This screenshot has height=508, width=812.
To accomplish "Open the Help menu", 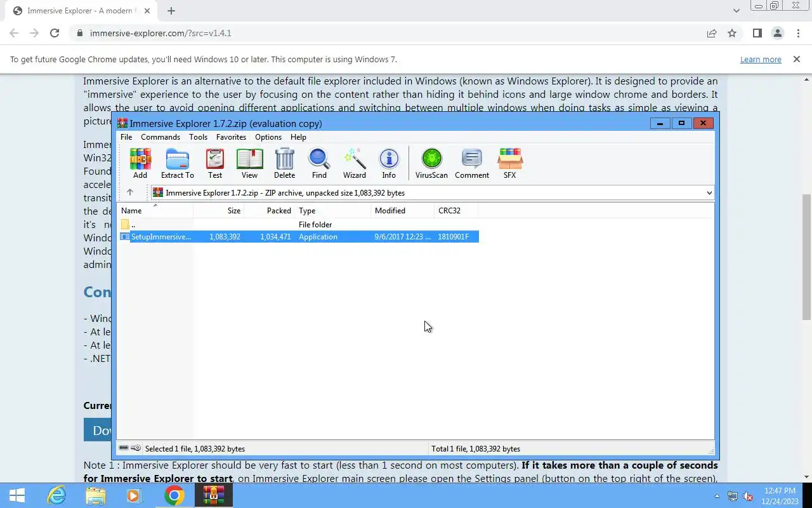I will [x=298, y=137].
